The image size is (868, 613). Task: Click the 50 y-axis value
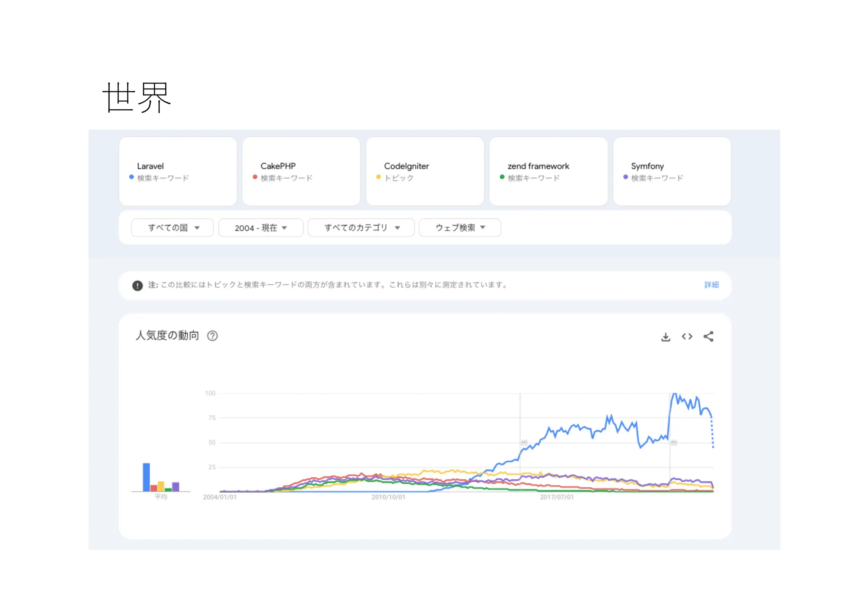pos(212,442)
